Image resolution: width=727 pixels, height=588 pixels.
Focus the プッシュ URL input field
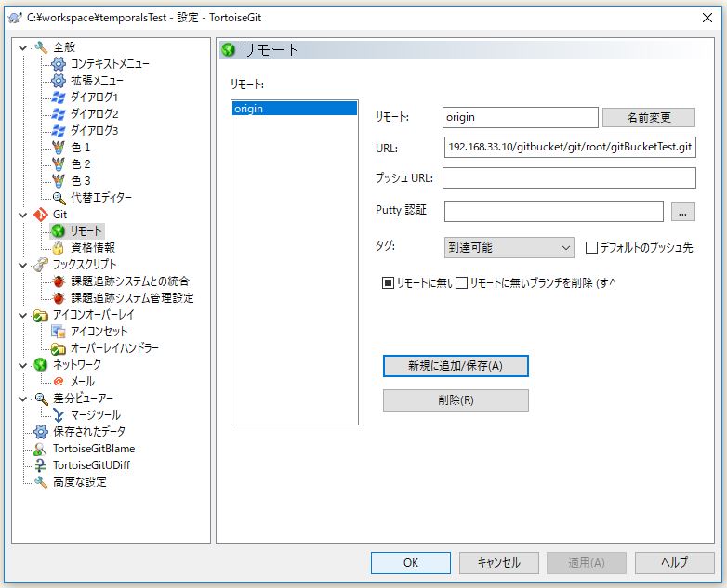(569, 178)
